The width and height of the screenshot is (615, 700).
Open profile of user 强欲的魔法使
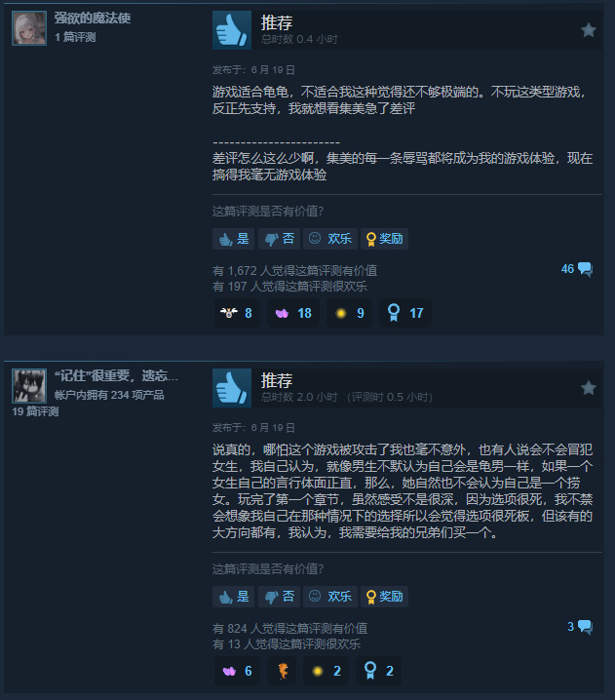click(x=93, y=19)
